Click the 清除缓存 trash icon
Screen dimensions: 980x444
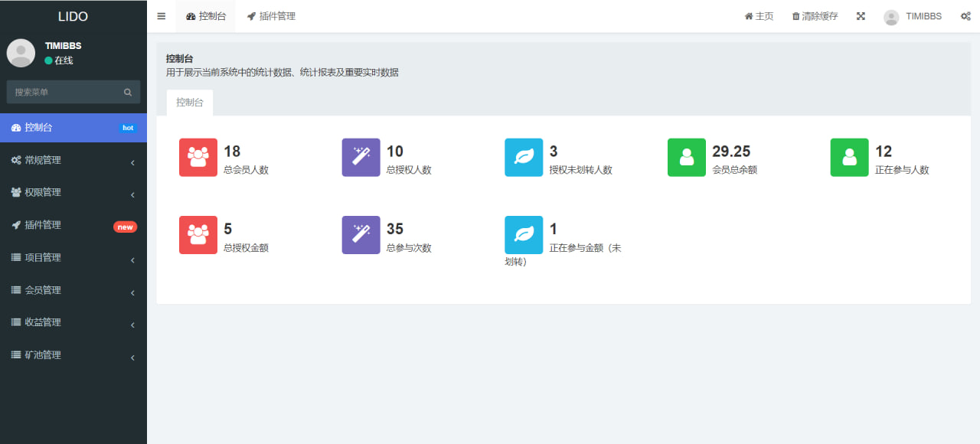tap(797, 15)
